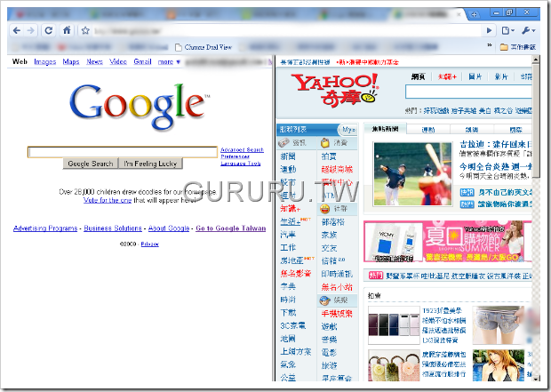Click the blue 快訊 badge
This screenshot has width=551, height=392.
(467, 192)
